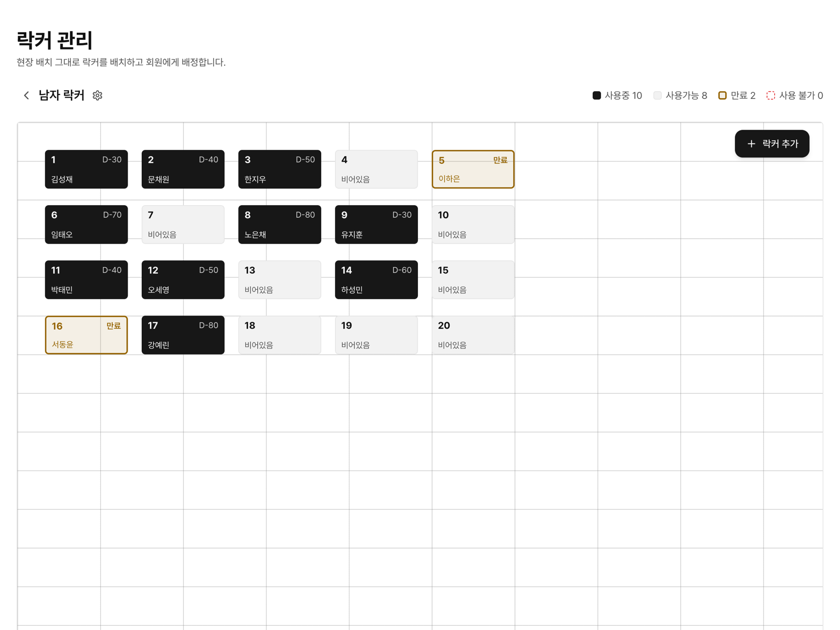Click the 락커 추가 button
The height and width of the screenshot is (630, 840).
pyautogui.click(x=772, y=144)
